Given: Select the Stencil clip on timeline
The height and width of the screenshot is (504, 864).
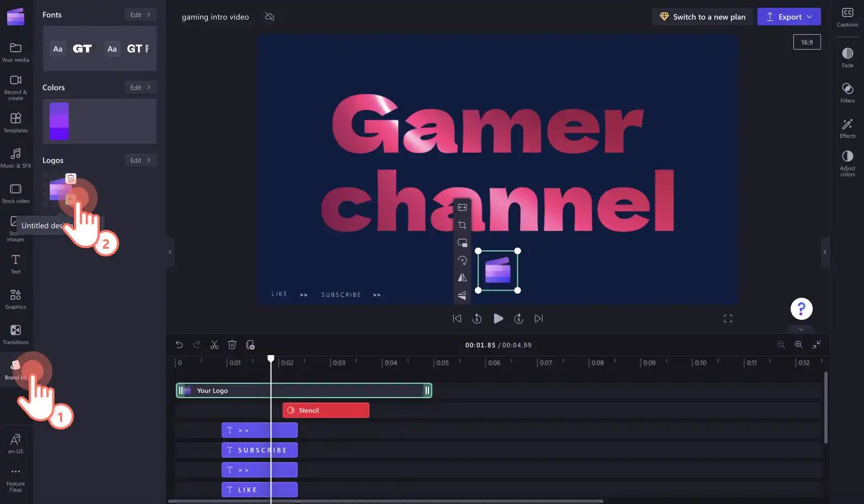Looking at the screenshot, I should tap(326, 410).
